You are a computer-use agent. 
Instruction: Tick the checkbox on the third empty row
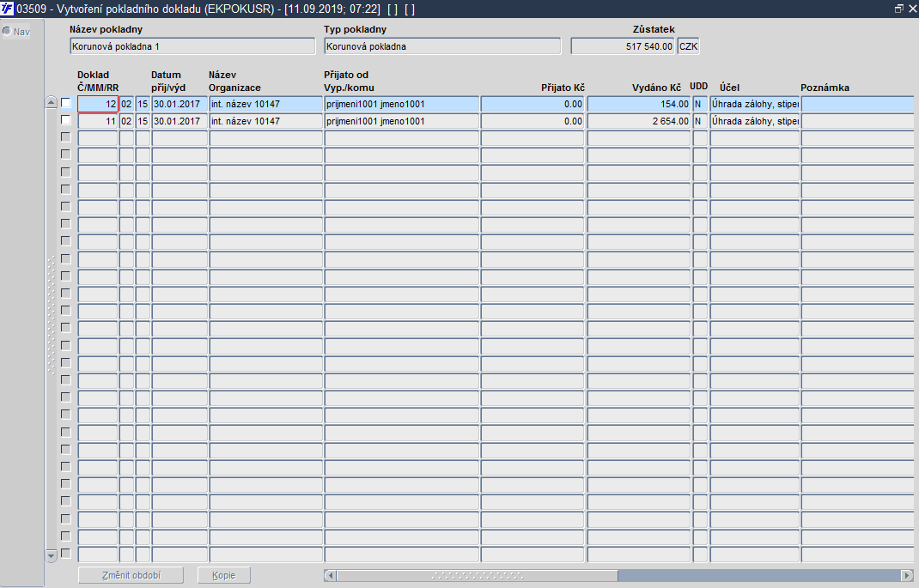pyautogui.click(x=65, y=173)
